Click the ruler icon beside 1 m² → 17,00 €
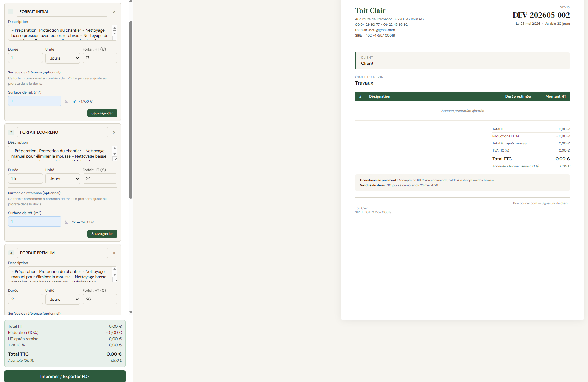The image size is (588, 382). [x=66, y=101]
